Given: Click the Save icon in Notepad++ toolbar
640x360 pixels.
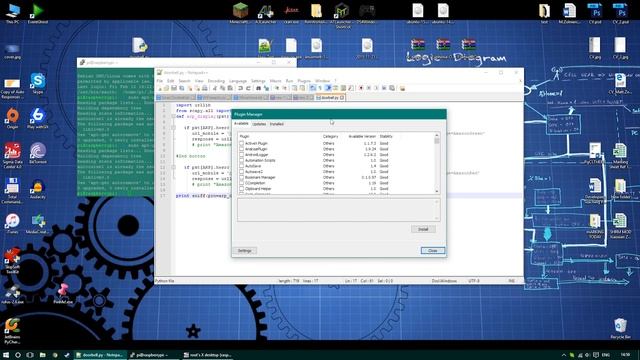Looking at the screenshot, I should pos(174,88).
